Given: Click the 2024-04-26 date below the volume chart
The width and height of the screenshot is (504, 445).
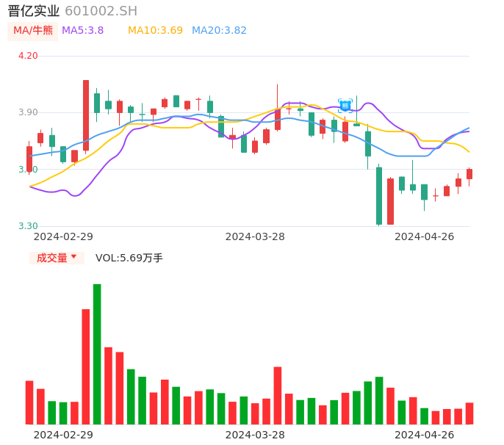Looking at the screenshot, I should point(425,435).
